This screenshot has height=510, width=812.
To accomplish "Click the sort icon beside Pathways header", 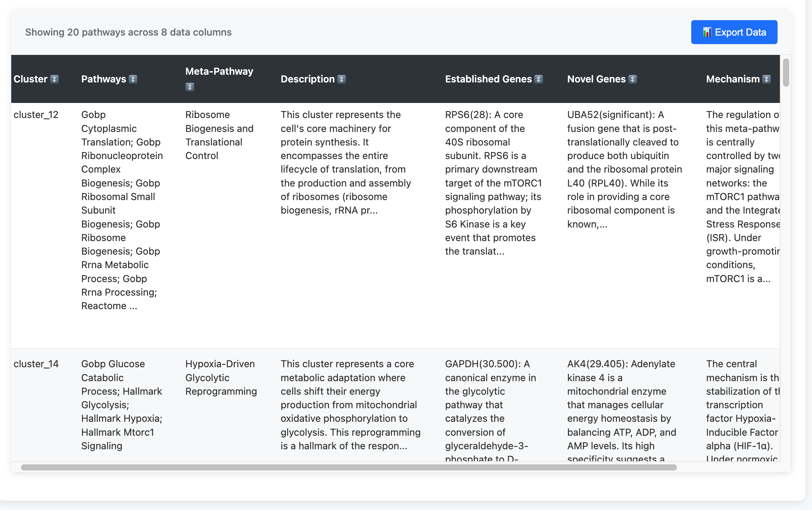I will tap(133, 79).
